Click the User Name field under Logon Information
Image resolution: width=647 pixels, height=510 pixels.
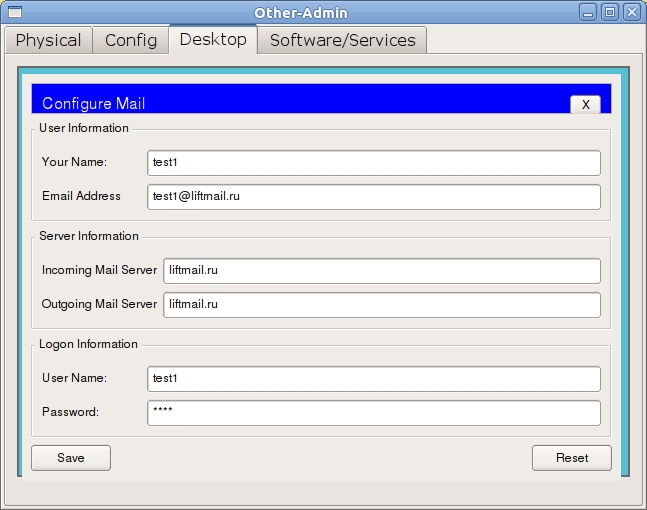(x=373, y=379)
